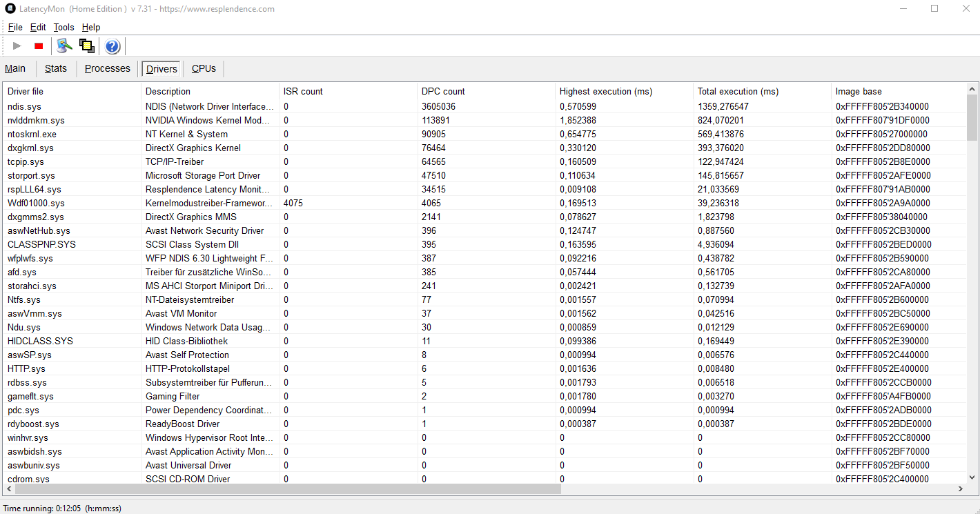Click the horizontal scrollbar right arrow
This screenshot has width=980, height=514.
[960, 489]
